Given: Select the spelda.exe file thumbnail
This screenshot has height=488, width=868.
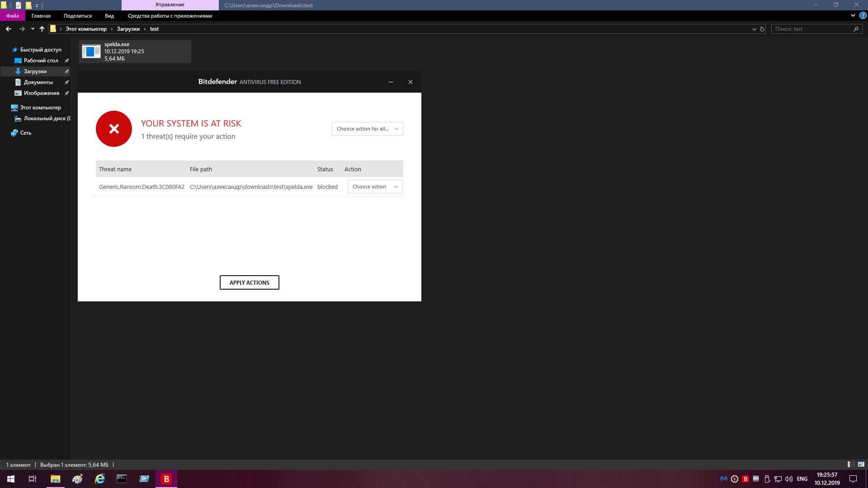Looking at the screenshot, I should (x=91, y=52).
